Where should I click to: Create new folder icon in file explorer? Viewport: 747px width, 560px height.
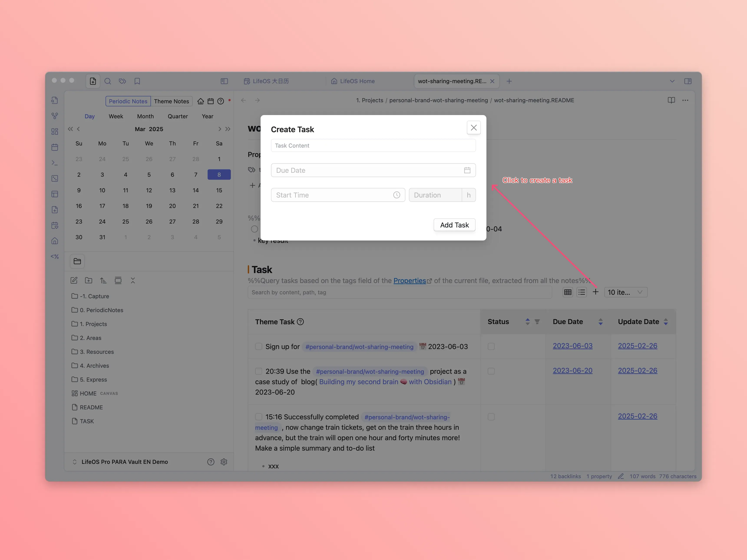88,280
